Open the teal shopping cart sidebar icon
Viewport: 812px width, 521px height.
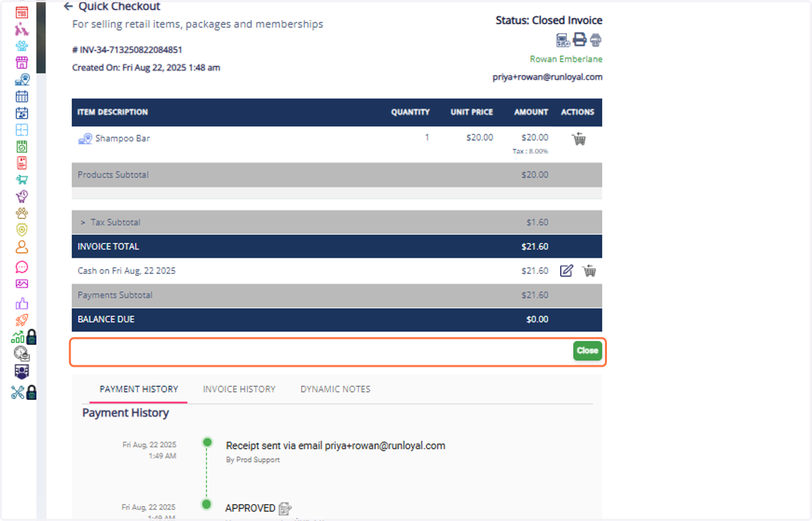[22, 180]
